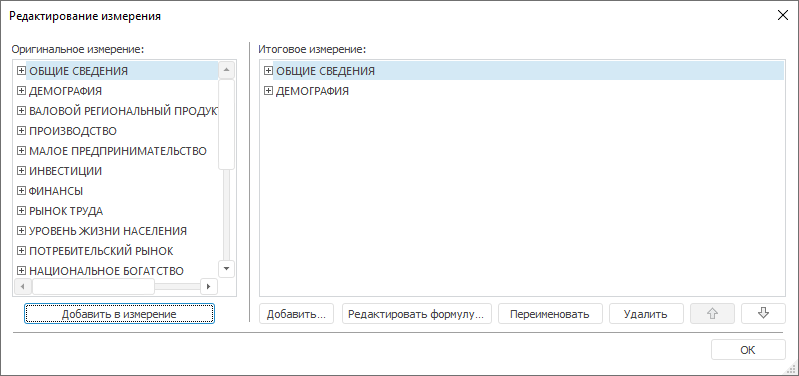The image size is (799, 376).
Task: Select УРОВЕНЬ ЖИЗНИ НАСЕЛЕНИЯ item
Action: pyautogui.click(x=108, y=231)
